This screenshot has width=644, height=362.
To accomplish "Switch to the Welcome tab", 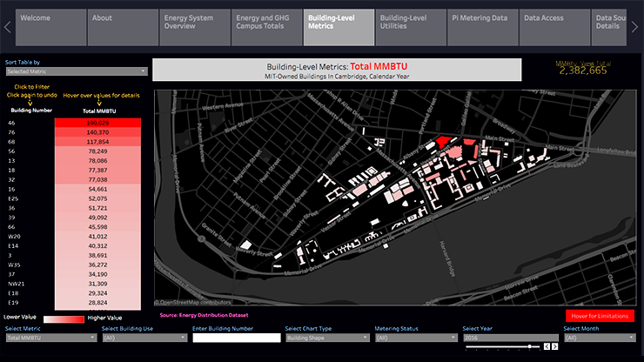I will [49, 27].
